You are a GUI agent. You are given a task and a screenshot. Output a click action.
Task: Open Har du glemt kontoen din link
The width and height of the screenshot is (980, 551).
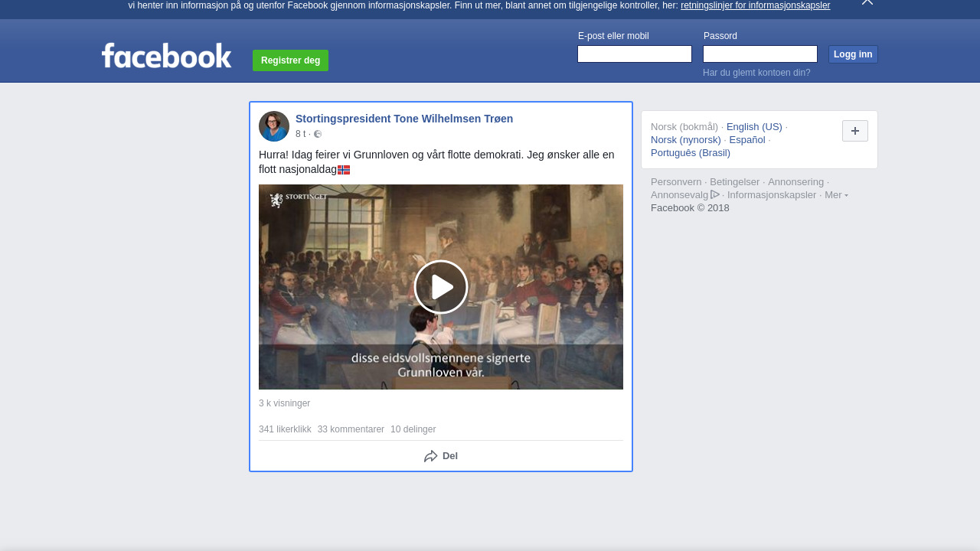click(x=756, y=73)
